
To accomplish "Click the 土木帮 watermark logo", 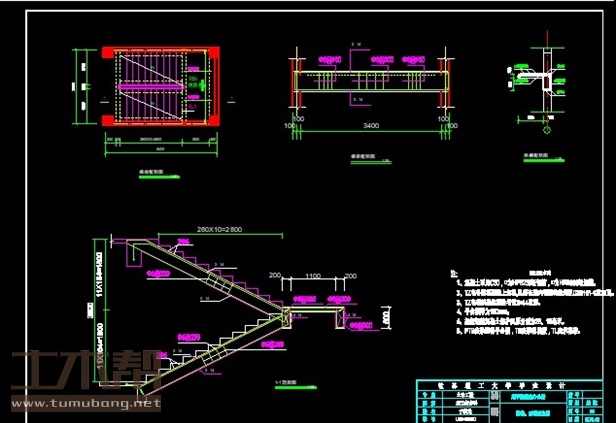I will pos(82,373).
